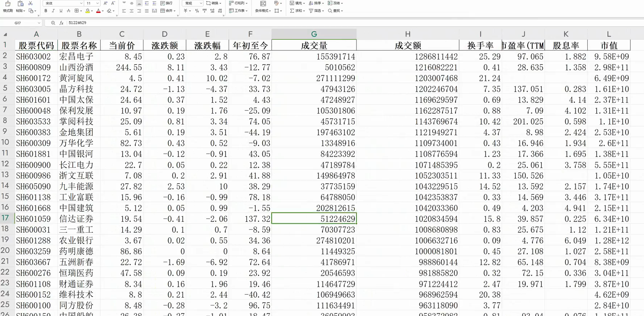
Task: Open the Worksheet (工作表) menu
Action: 238,11
